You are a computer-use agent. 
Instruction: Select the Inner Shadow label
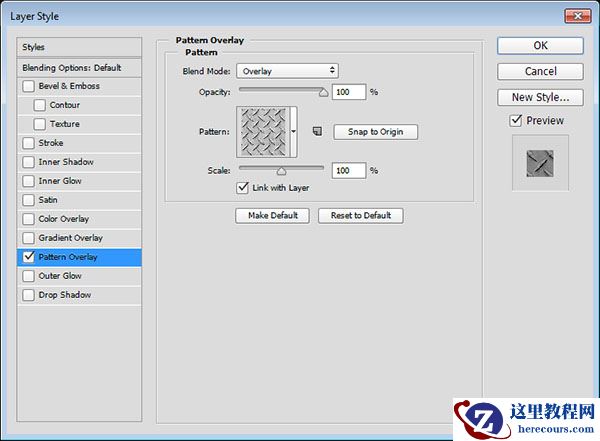(x=66, y=162)
